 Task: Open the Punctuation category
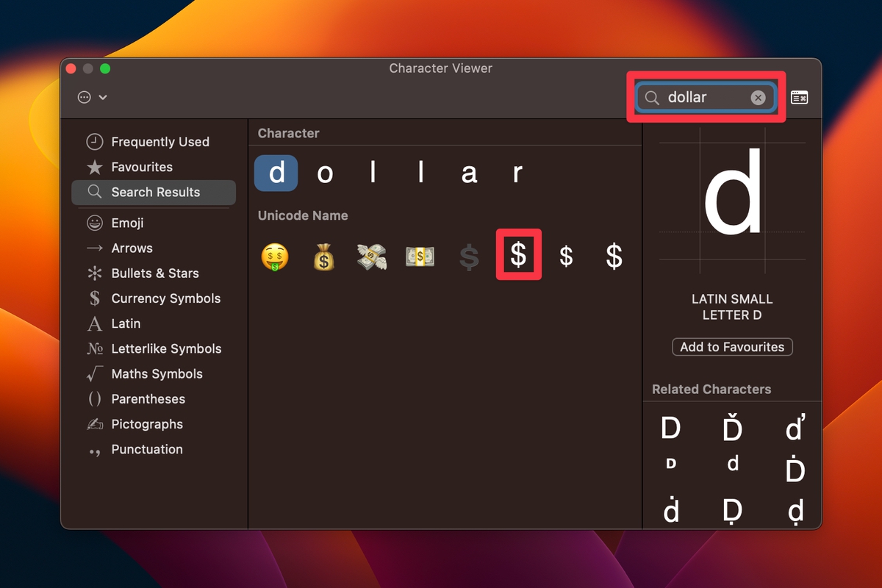[x=146, y=449]
